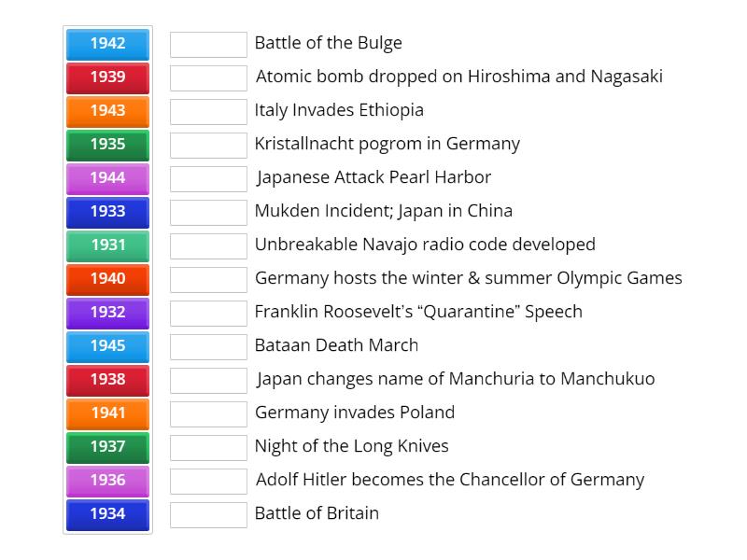
Task: Click the 1936 year tile
Action: (107, 480)
